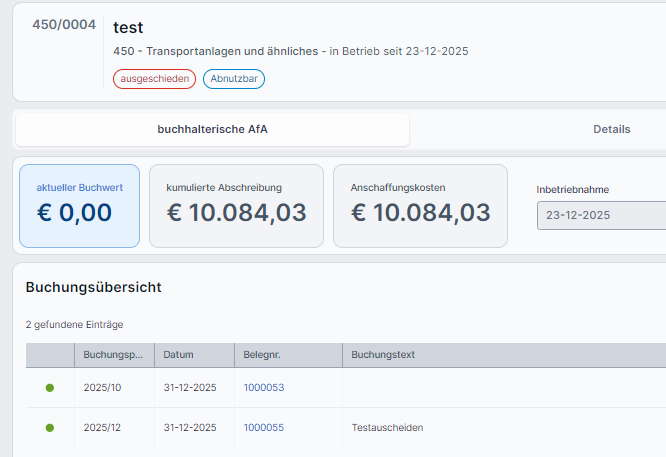Viewport: 666px width, 457px height.
Task: Click the 2025/12 booking period cell
Action: [x=102, y=427]
